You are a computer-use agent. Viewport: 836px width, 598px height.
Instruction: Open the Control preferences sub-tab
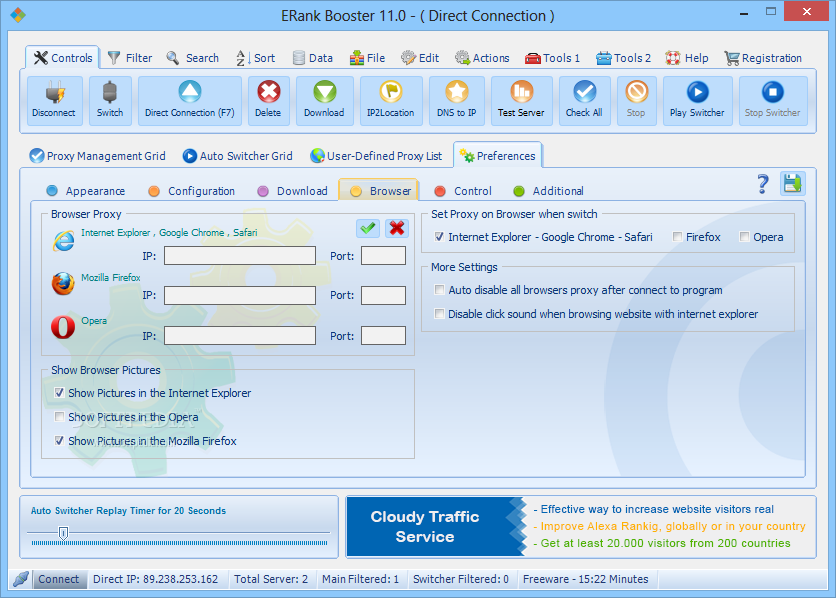pyautogui.click(x=463, y=191)
